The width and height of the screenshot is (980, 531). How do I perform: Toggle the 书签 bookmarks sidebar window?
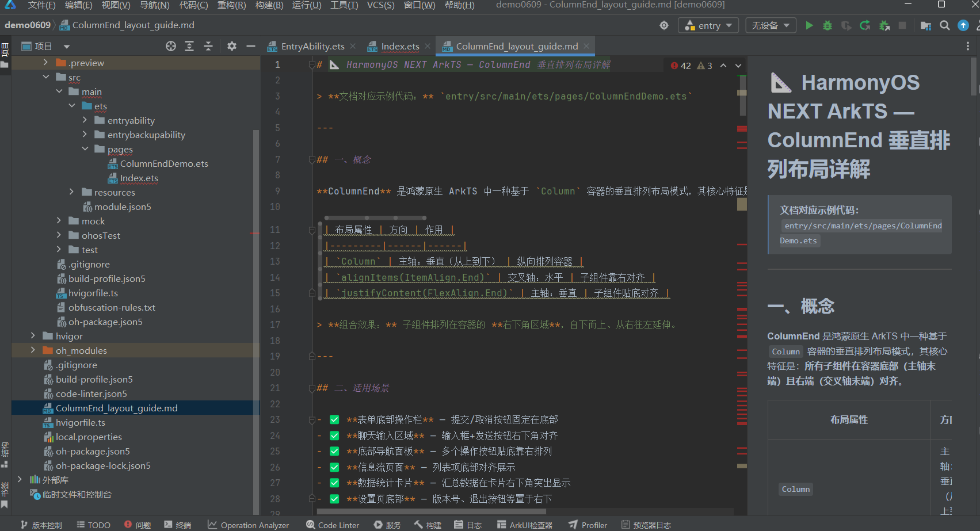pos(5,495)
